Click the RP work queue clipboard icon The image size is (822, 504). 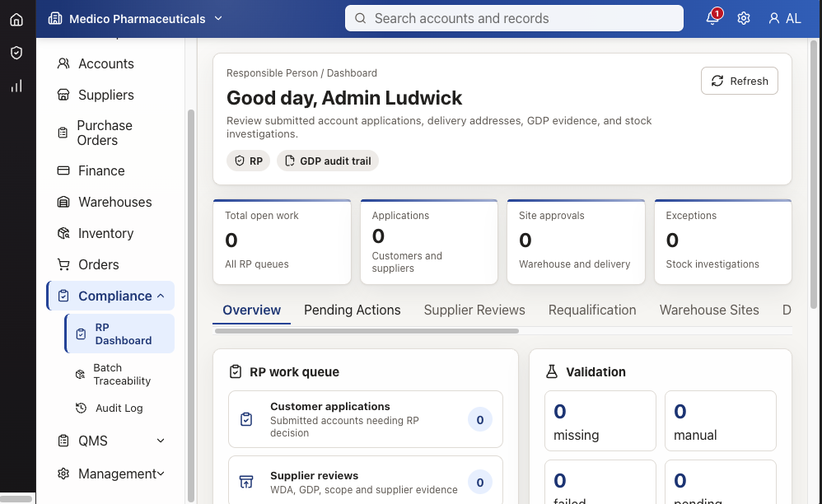click(x=236, y=371)
